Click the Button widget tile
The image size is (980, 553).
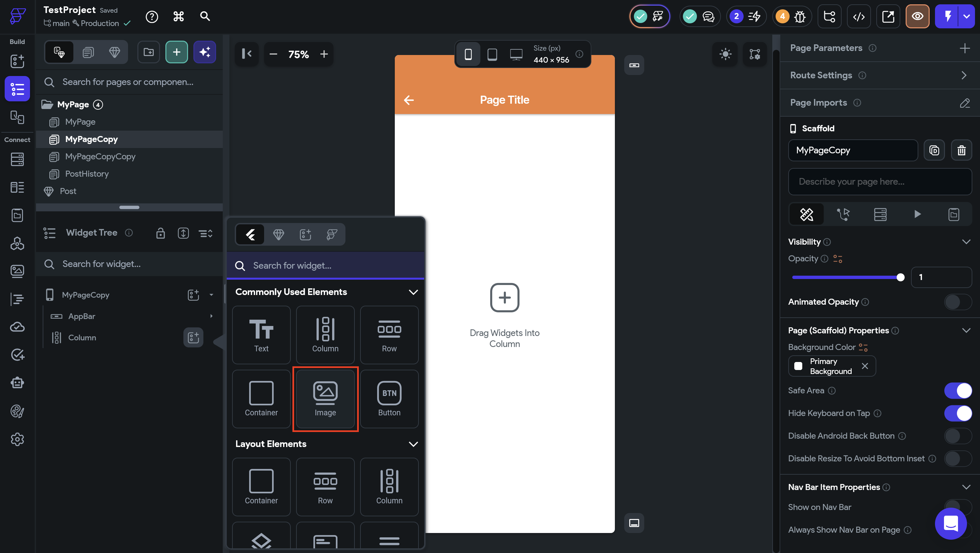coord(389,399)
